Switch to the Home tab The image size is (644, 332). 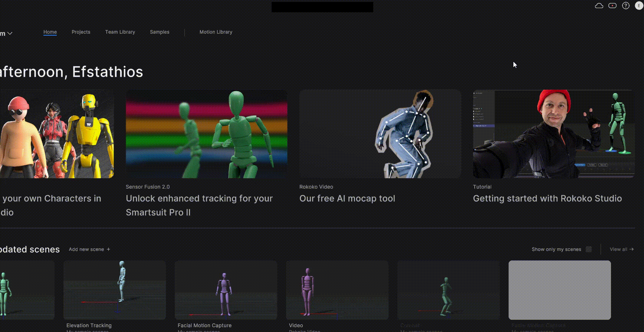point(50,32)
